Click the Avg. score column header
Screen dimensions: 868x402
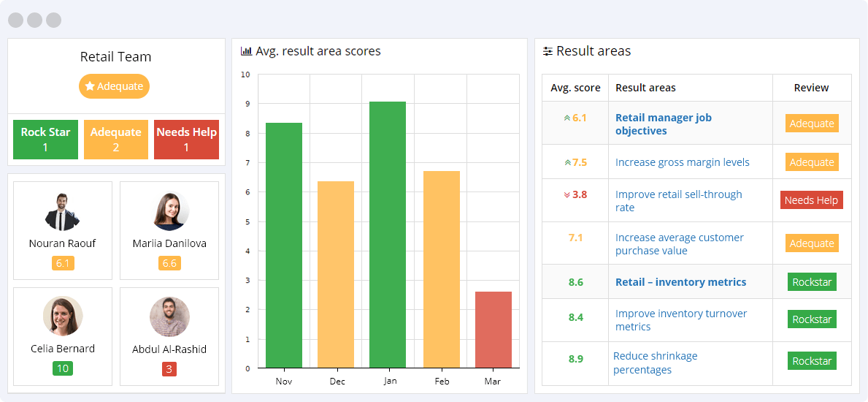[x=575, y=88]
